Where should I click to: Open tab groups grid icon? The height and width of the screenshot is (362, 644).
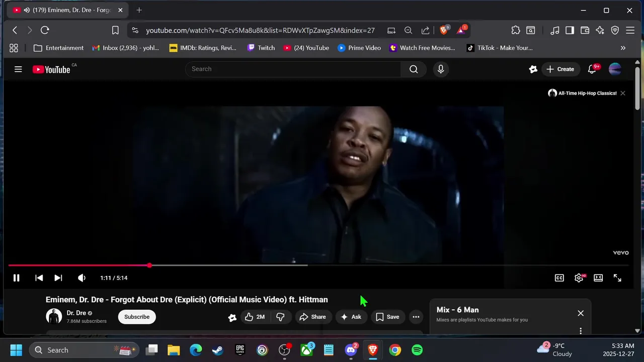click(14, 48)
